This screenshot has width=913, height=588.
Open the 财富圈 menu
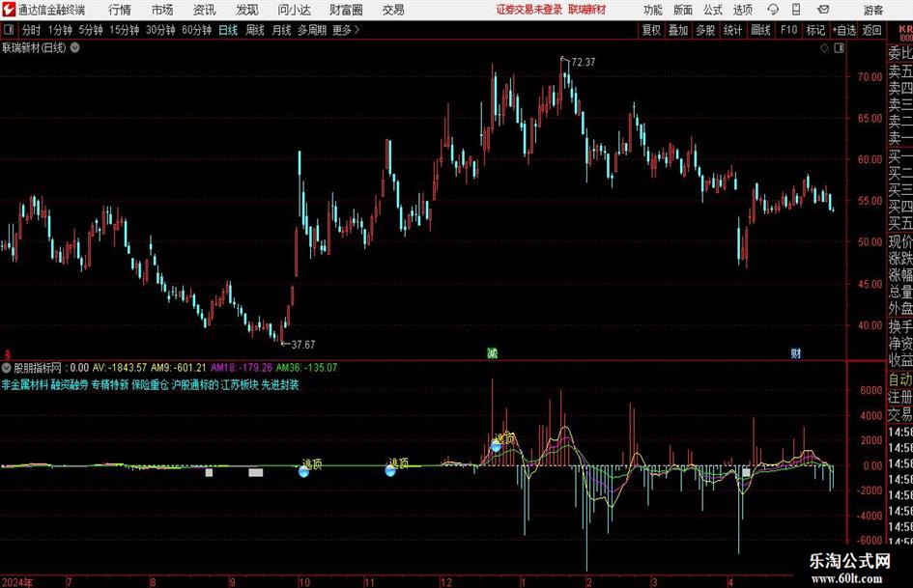click(346, 10)
